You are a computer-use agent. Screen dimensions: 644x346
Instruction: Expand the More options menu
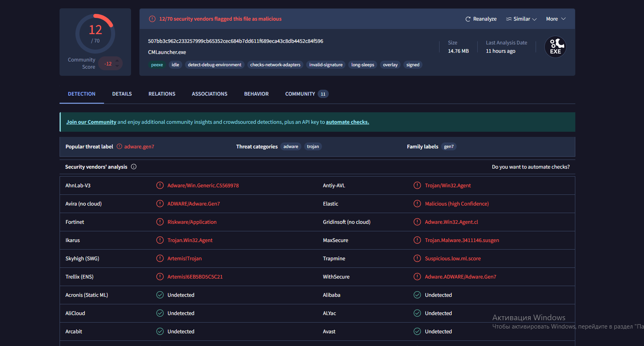point(556,19)
